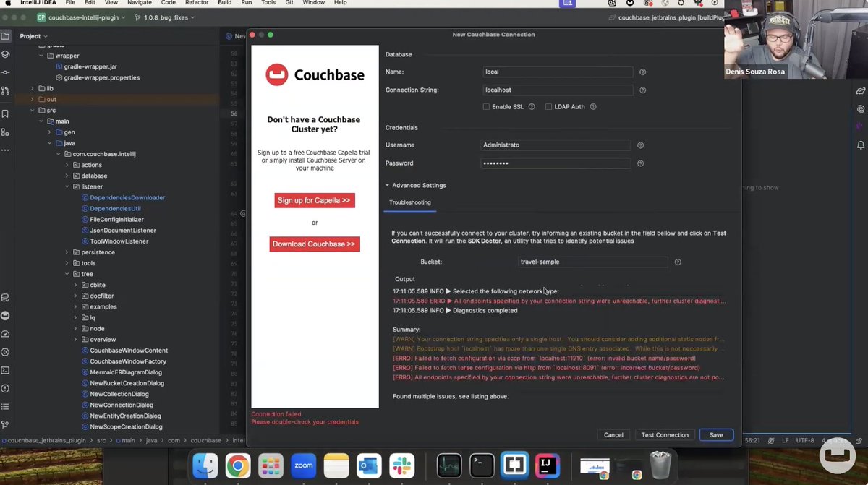The width and height of the screenshot is (868, 485).
Task: Open the Terminal tool window icon
Action: point(5,370)
